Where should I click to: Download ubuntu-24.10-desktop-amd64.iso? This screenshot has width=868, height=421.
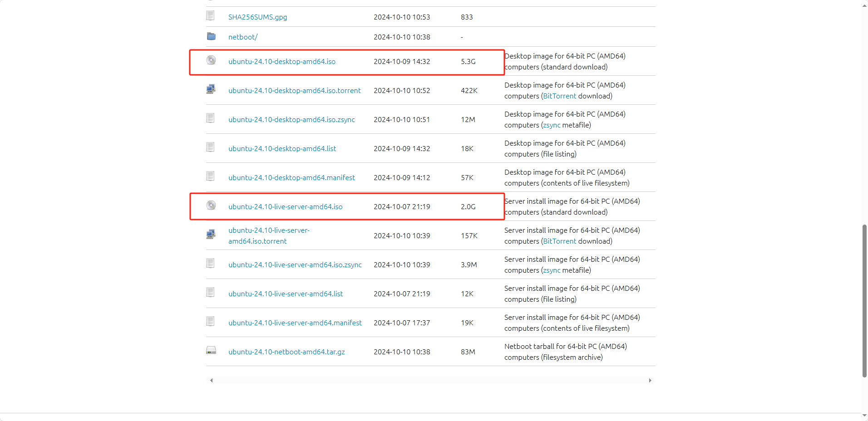pos(282,62)
